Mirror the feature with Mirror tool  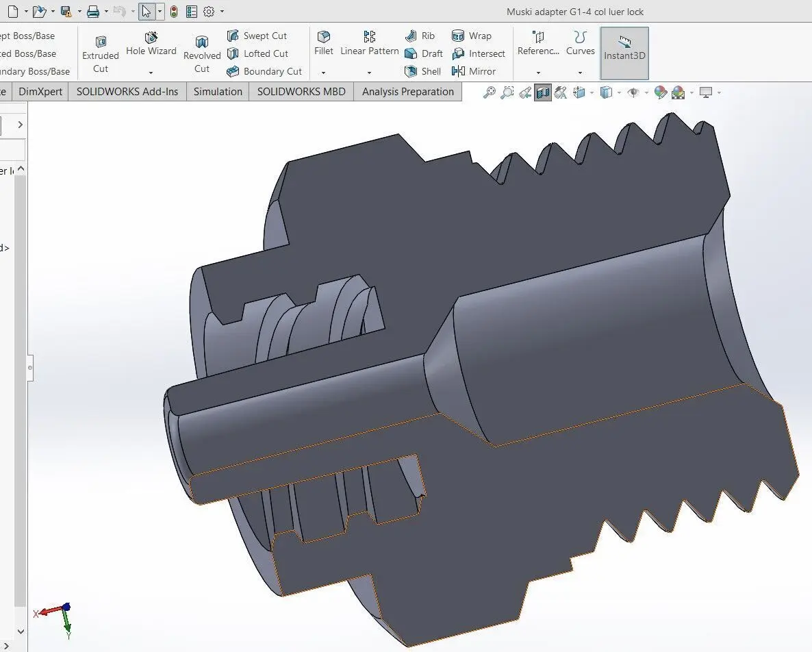pos(473,71)
